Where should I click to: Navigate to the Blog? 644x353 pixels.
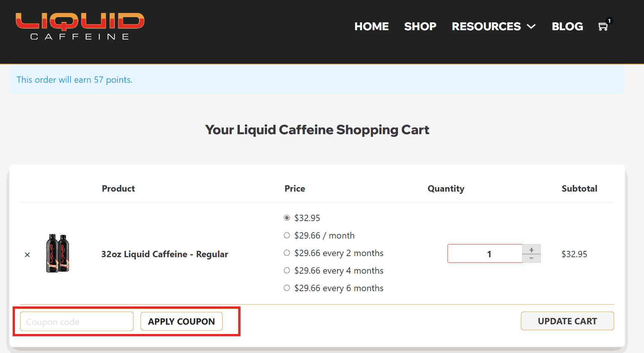tap(567, 26)
